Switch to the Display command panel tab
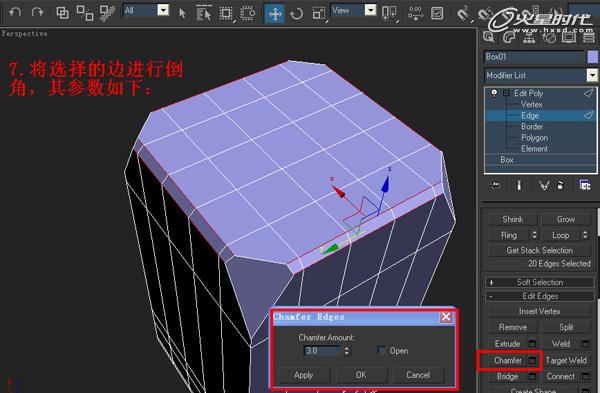The image size is (600, 393). [569, 37]
